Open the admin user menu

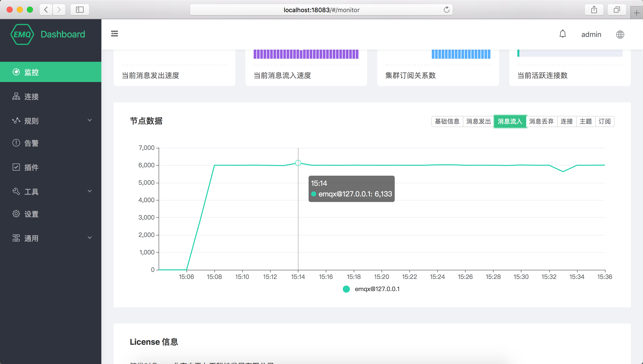591,34
